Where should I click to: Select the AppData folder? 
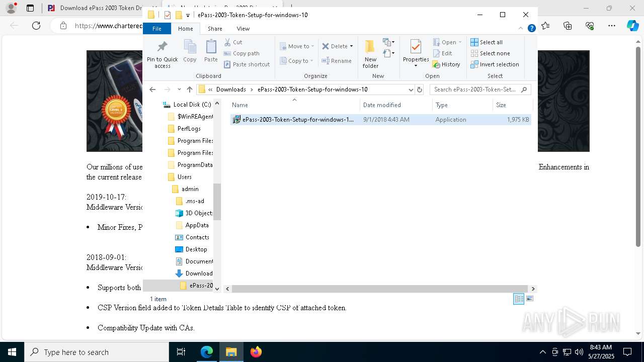(192, 225)
